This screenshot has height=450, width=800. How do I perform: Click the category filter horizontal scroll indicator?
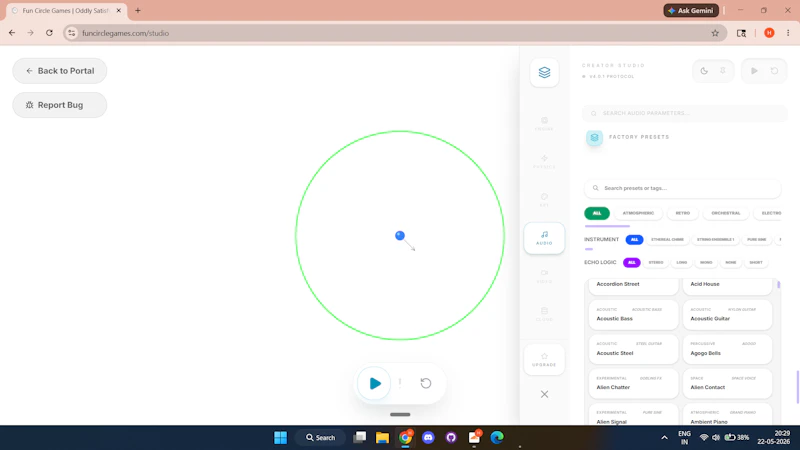coord(607,226)
